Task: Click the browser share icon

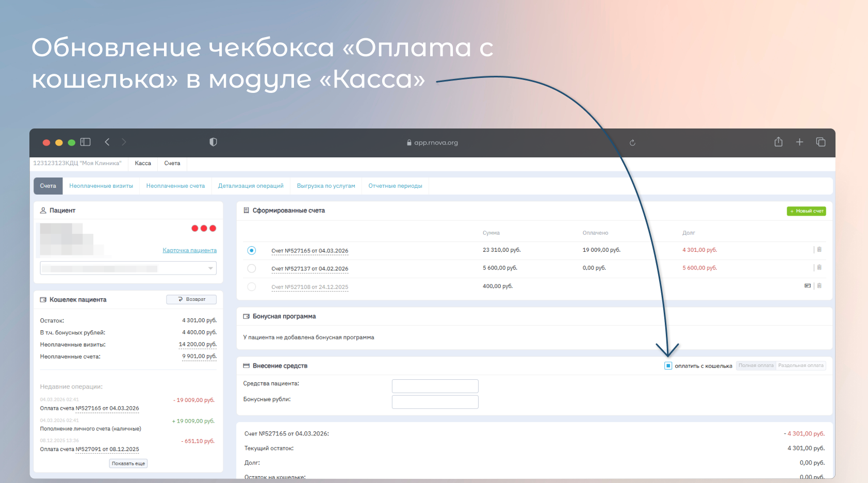Action: tap(778, 142)
